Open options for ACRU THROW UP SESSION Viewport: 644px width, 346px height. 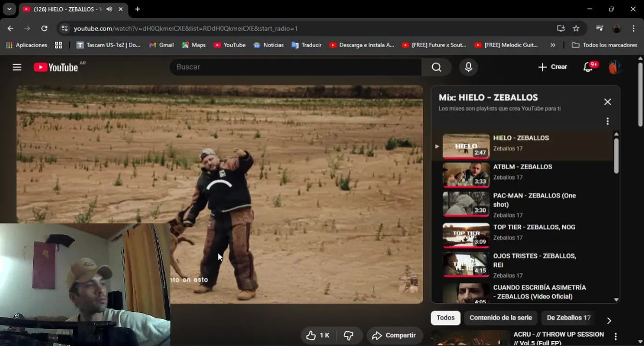[x=615, y=337]
